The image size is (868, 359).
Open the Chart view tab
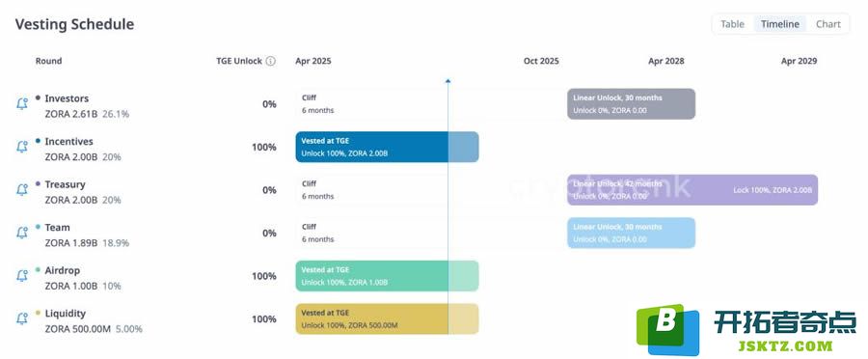coord(828,24)
